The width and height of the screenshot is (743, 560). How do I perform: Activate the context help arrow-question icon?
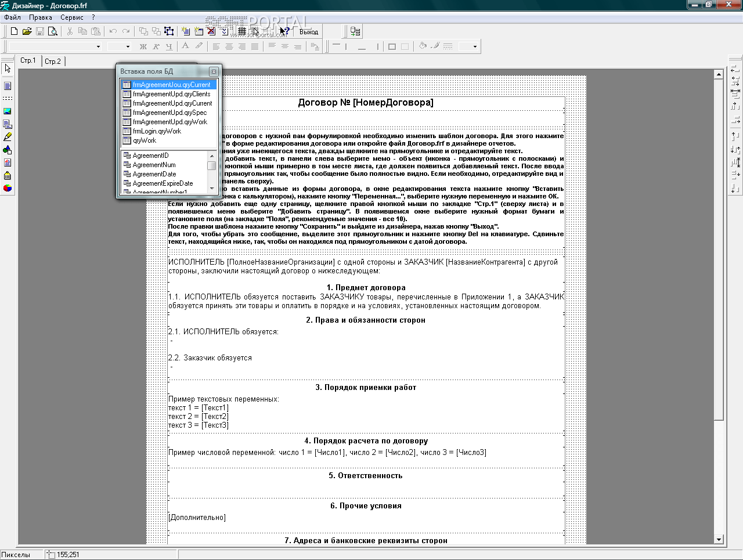click(x=284, y=31)
